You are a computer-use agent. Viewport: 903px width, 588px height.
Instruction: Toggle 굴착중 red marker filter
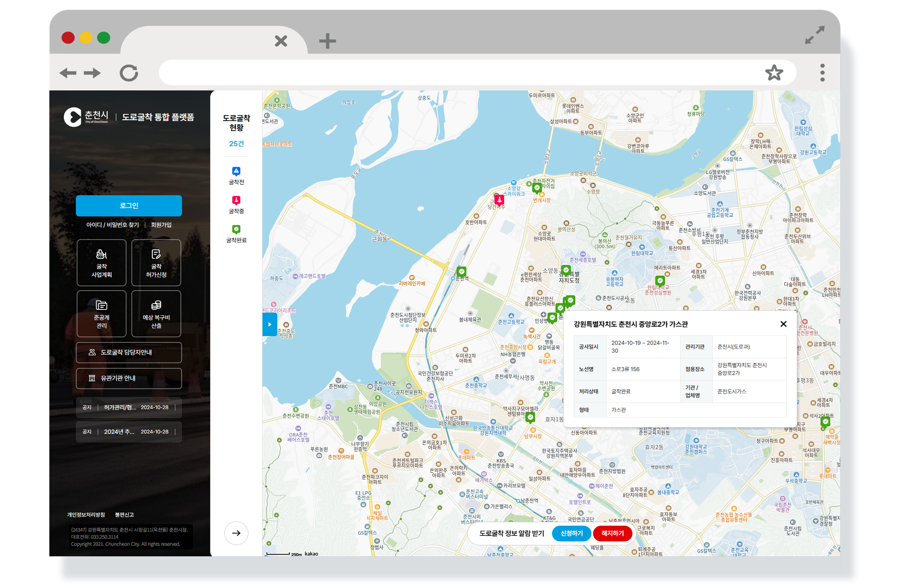pyautogui.click(x=236, y=205)
